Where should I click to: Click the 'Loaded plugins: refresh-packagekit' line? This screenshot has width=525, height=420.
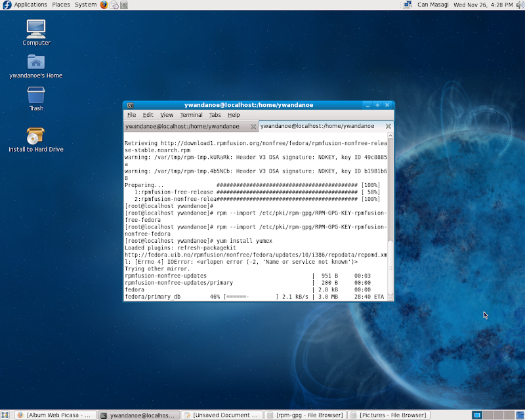point(180,248)
